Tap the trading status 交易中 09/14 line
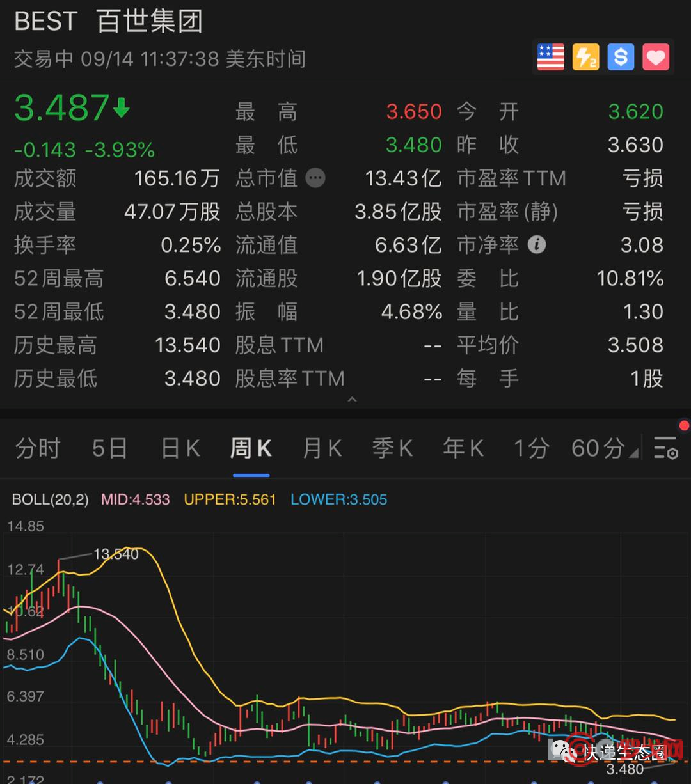691x784 pixels. [160, 59]
